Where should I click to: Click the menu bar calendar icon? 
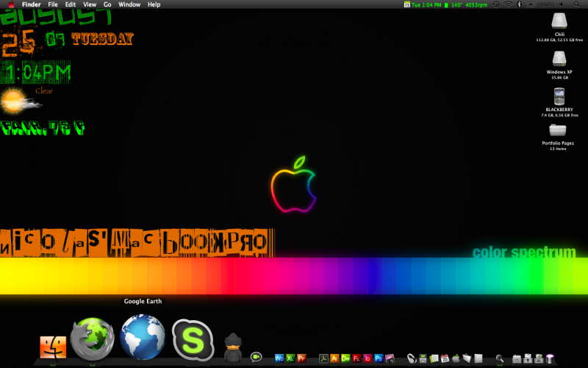coord(407,4)
